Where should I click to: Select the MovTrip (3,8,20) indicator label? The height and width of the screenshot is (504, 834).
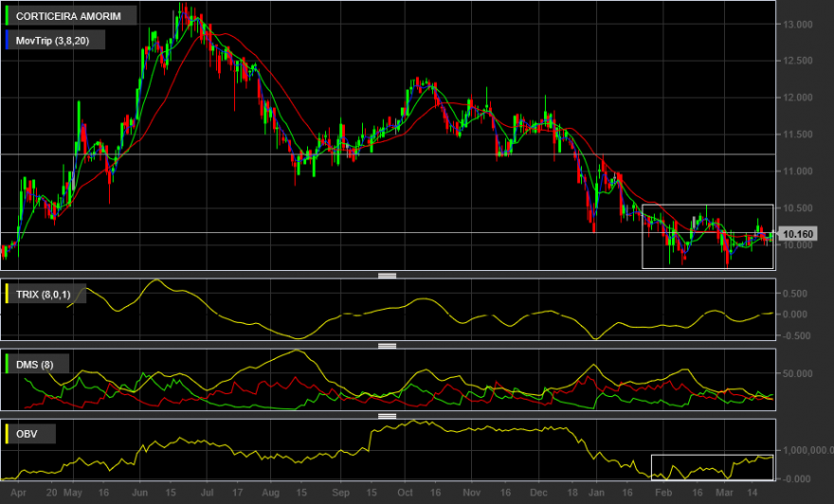click(53, 41)
